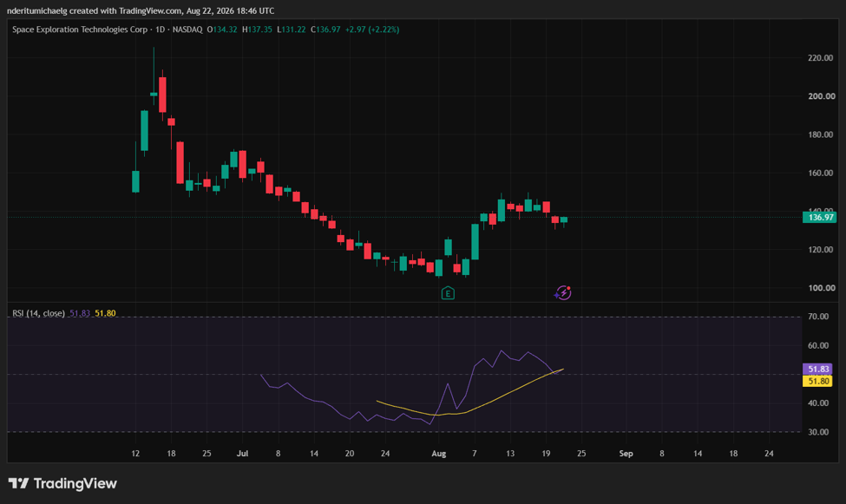The height and width of the screenshot is (504, 846).
Task: Click the 220.00 price axis label
Action: (820, 58)
